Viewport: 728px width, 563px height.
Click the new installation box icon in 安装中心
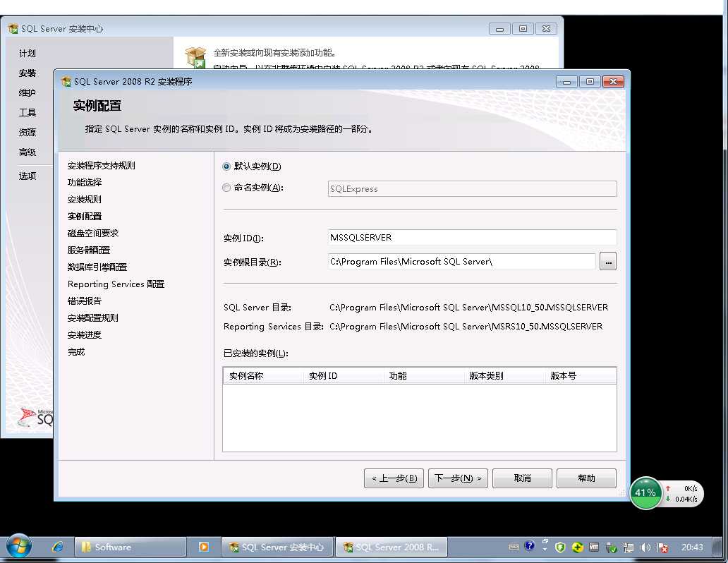[195, 57]
